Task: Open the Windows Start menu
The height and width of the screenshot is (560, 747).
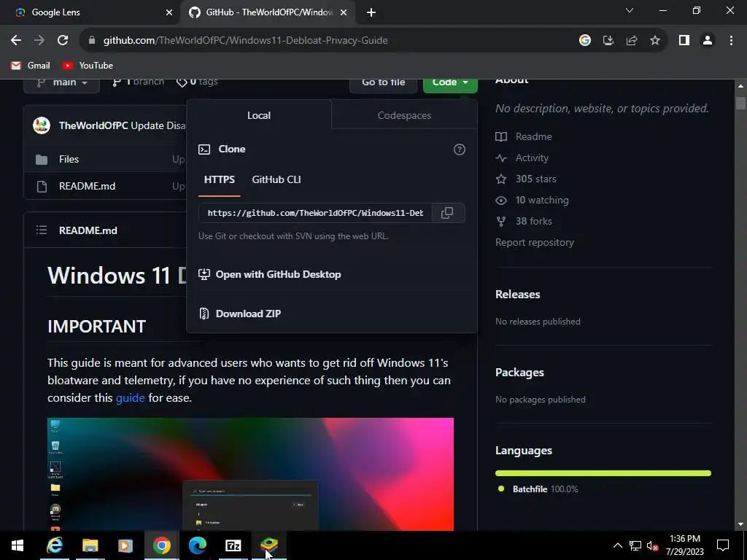Action: [18, 545]
